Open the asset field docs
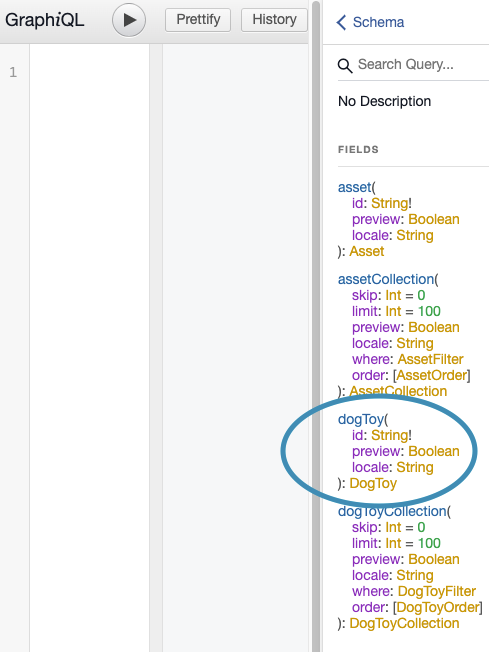Image resolution: width=489 pixels, height=652 pixels. click(x=354, y=187)
